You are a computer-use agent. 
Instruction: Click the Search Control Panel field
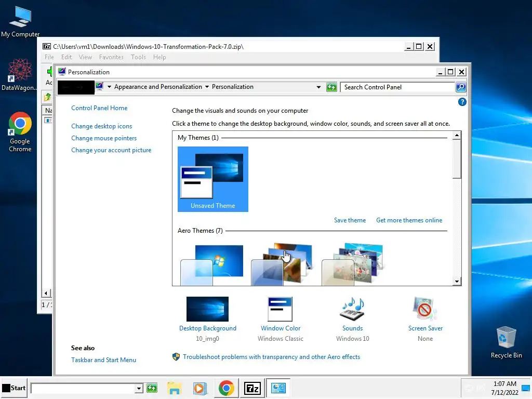point(397,87)
